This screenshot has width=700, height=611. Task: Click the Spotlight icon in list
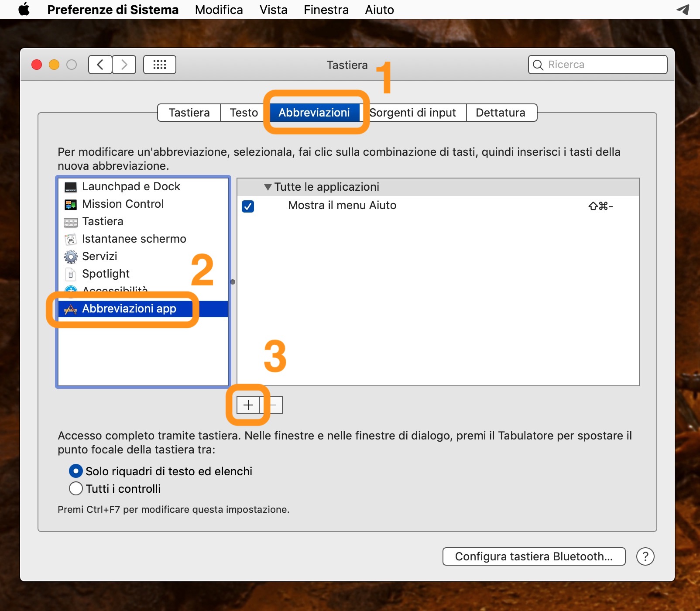tap(71, 274)
